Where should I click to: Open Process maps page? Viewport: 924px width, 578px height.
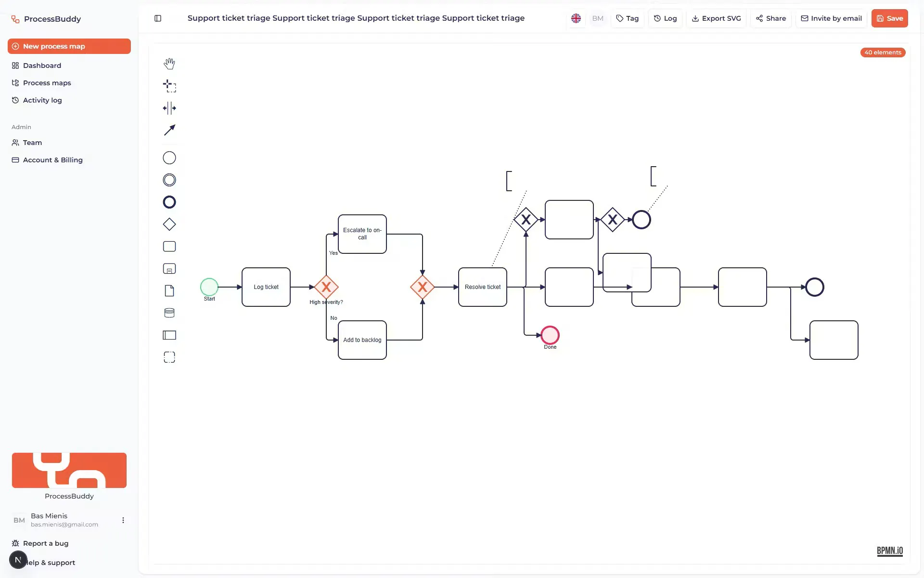(69, 83)
